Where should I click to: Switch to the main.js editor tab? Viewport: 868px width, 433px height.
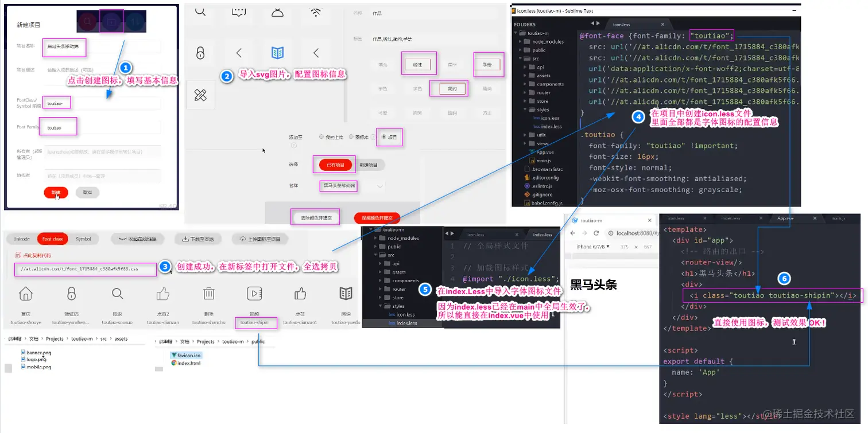[x=838, y=219]
